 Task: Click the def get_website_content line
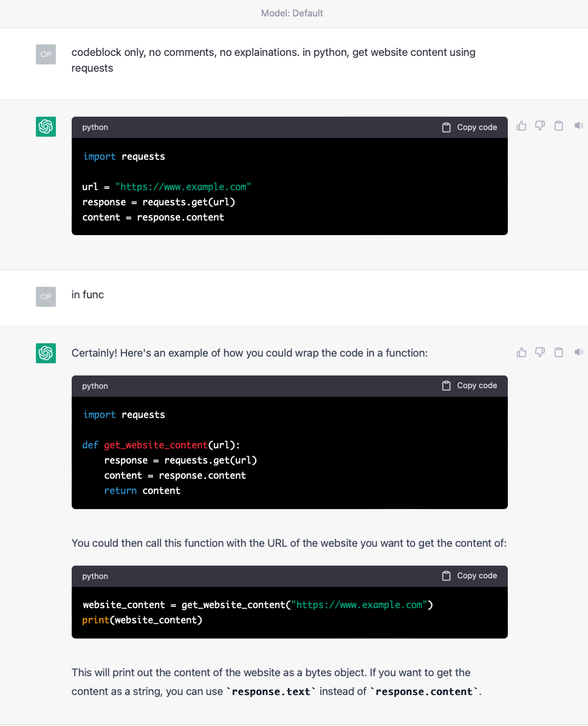(x=165, y=445)
